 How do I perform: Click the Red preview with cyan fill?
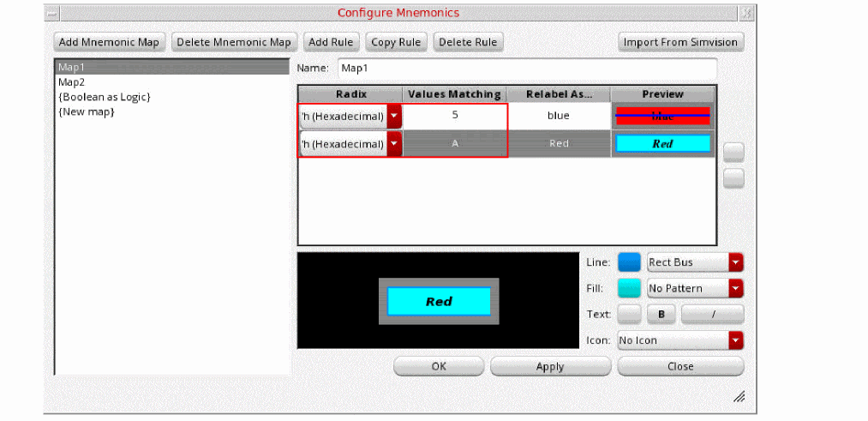coord(662,143)
